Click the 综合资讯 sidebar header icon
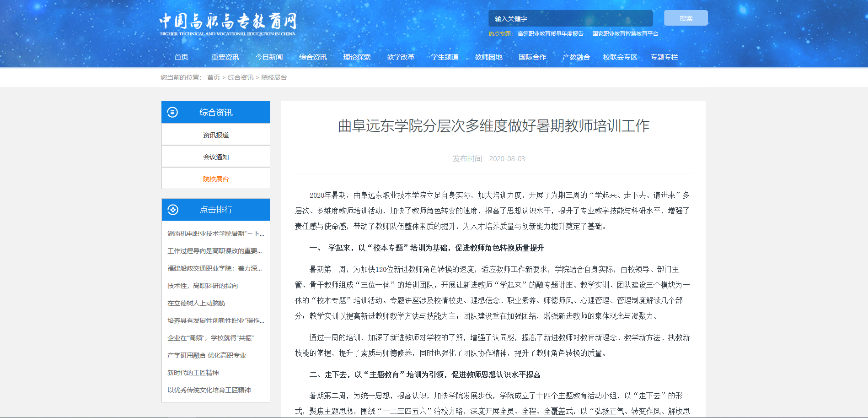 [172, 112]
